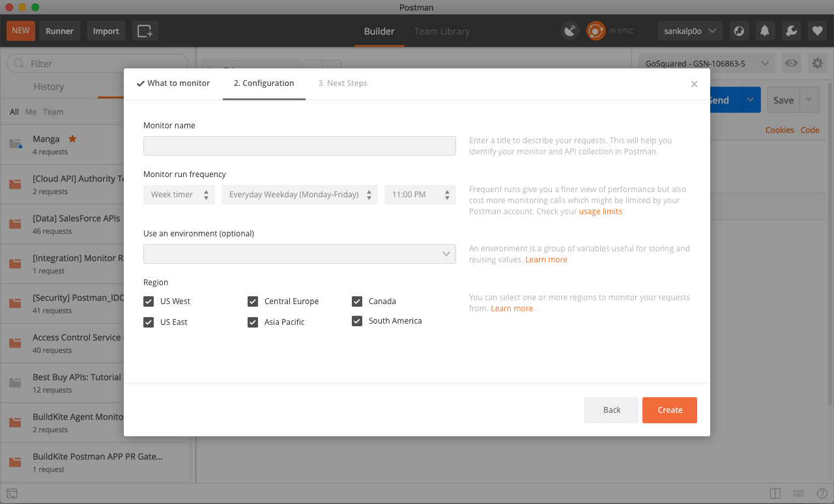Toggle two-pane layout icon in status bar
834x504 pixels.
[775, 494]
